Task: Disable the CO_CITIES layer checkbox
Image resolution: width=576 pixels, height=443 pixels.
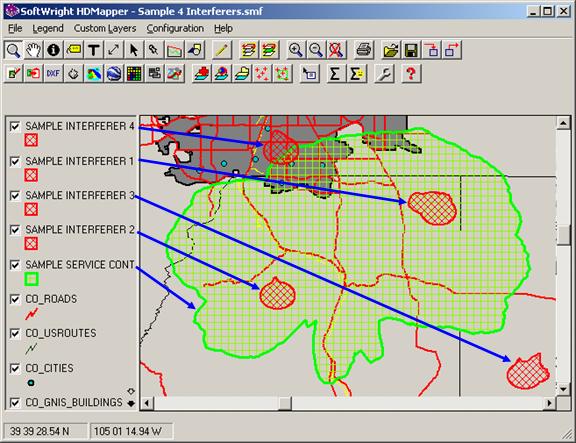Action: click(x=15, y=368)
